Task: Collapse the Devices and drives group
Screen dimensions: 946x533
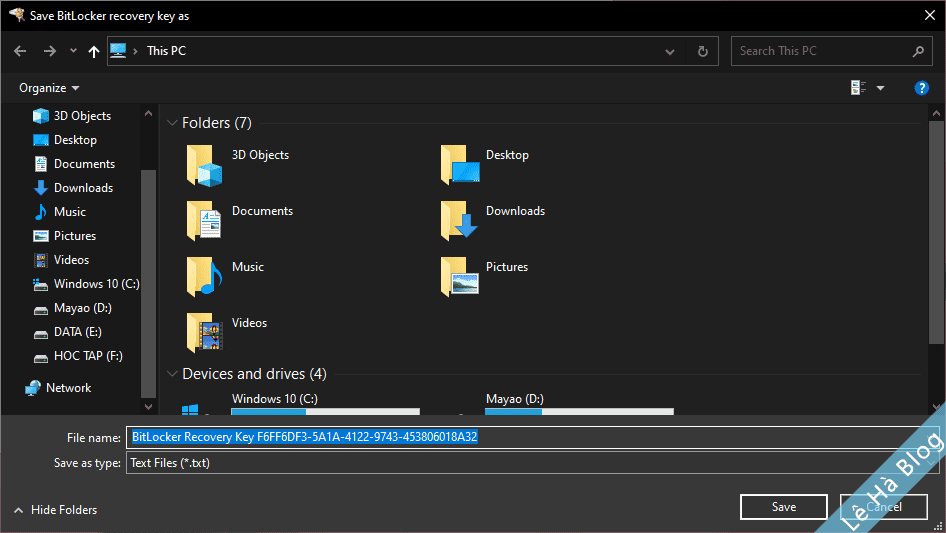Action: click(172, 374)
